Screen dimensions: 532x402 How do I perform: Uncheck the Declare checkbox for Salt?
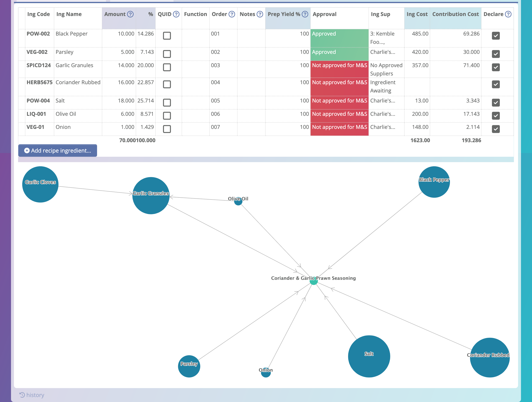coord(495,102)
